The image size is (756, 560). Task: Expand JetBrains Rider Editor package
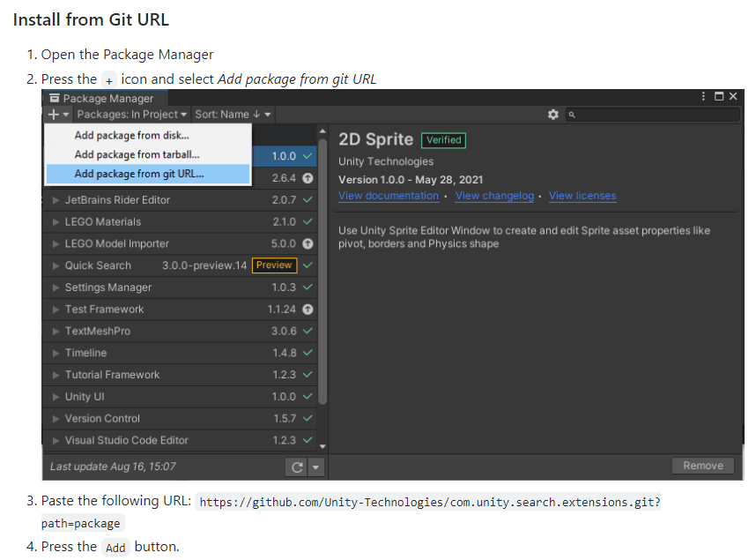[x=56, y=200]
